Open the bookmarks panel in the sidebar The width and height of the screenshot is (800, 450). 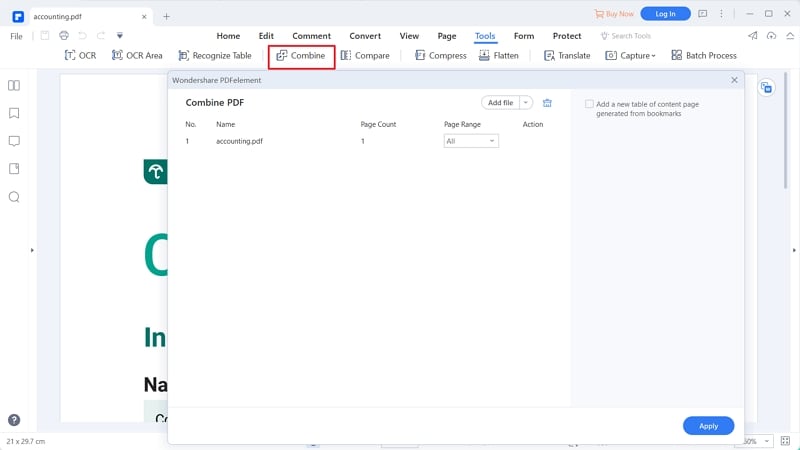[14, 114]
